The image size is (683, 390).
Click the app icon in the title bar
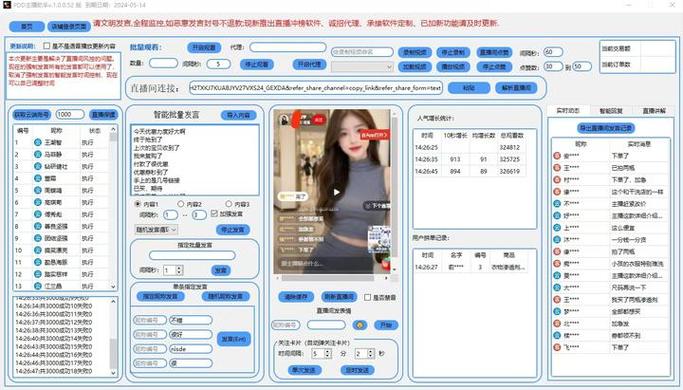click(x=6, y=5)
